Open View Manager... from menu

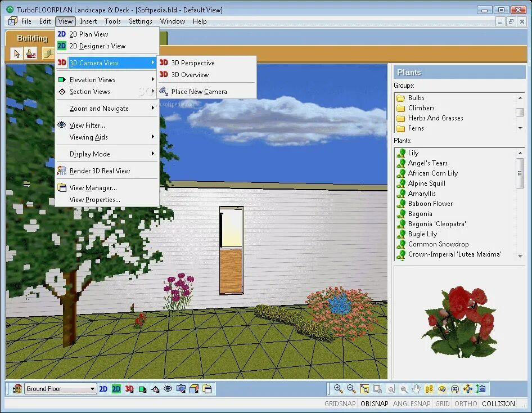(107, 188)
